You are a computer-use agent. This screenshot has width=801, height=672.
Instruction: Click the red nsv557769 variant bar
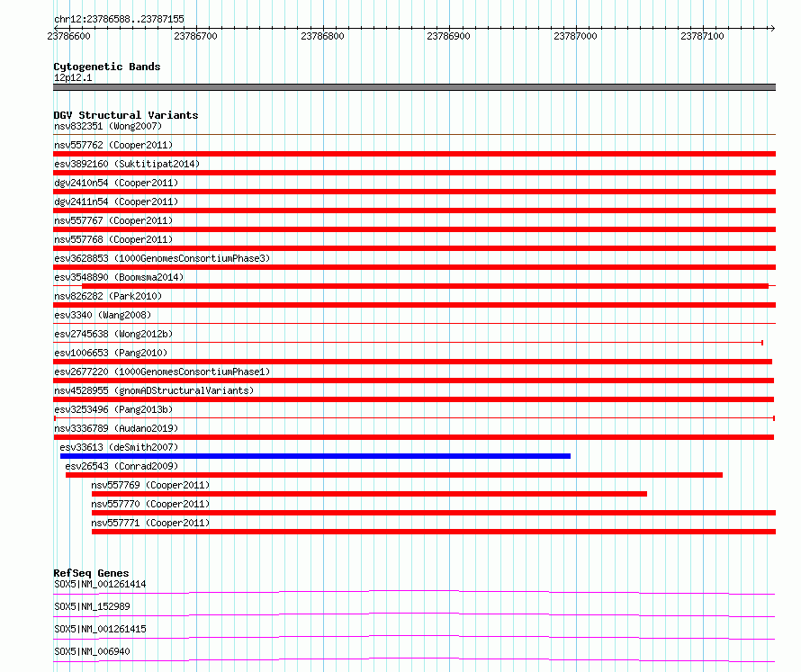369,494
